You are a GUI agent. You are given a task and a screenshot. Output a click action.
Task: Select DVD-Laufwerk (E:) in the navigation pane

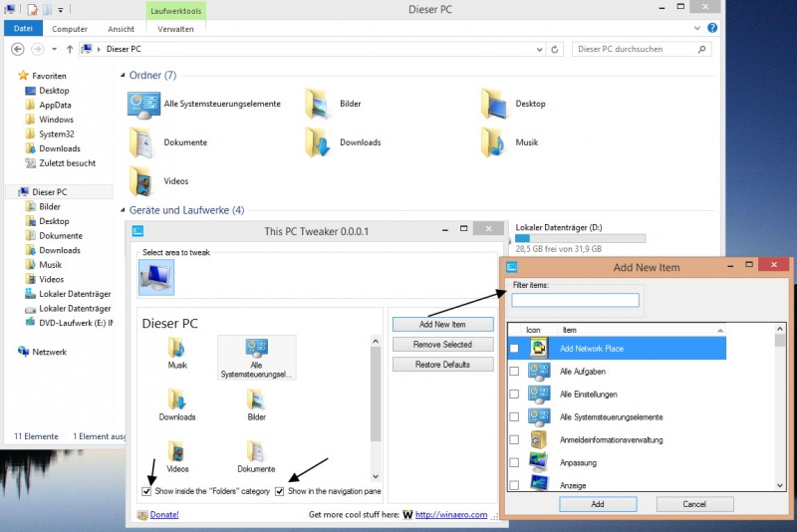(x=69, y=323)
